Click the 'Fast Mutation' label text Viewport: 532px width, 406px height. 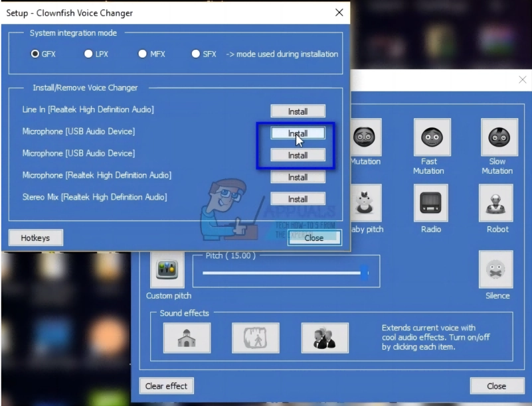coord(429,166)
